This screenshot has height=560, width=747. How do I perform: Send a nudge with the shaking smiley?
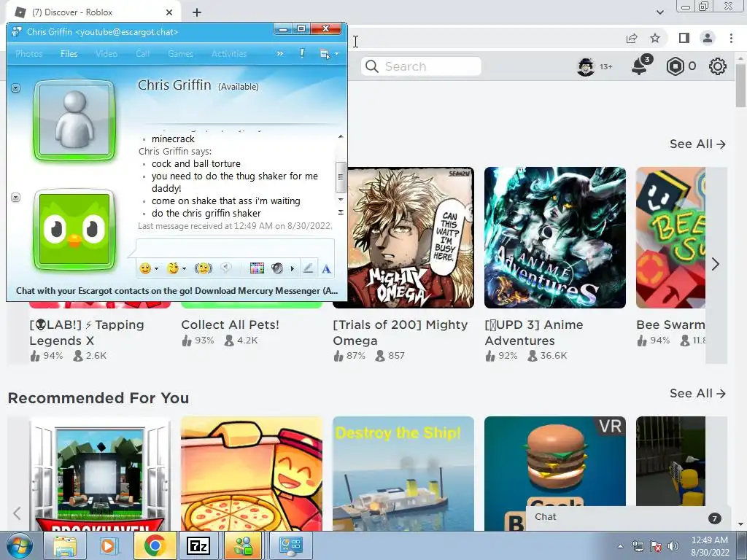(x=204, y=268)
